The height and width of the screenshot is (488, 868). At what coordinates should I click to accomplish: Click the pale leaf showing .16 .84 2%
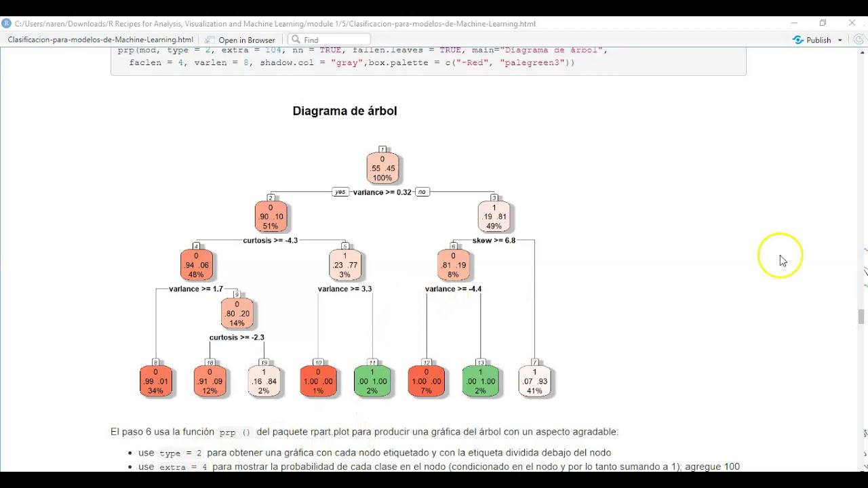click(x=264, y=382)
